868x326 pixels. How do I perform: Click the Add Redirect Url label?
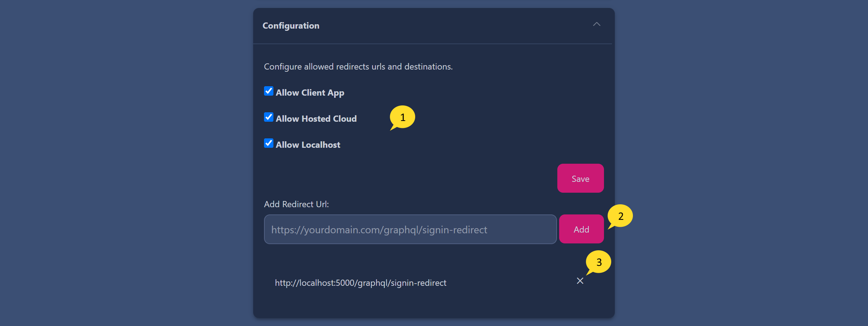click(296, 204)
